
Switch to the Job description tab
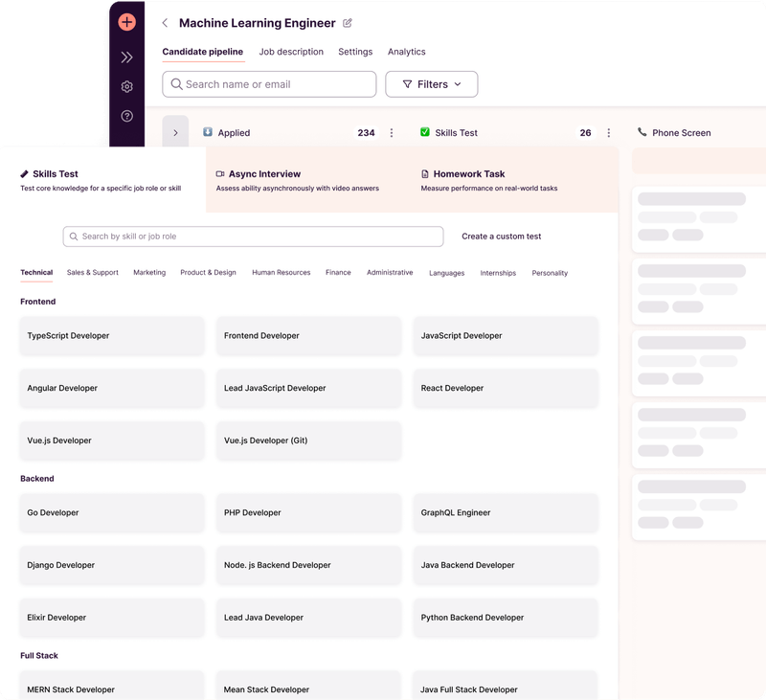tap(291, 52)
